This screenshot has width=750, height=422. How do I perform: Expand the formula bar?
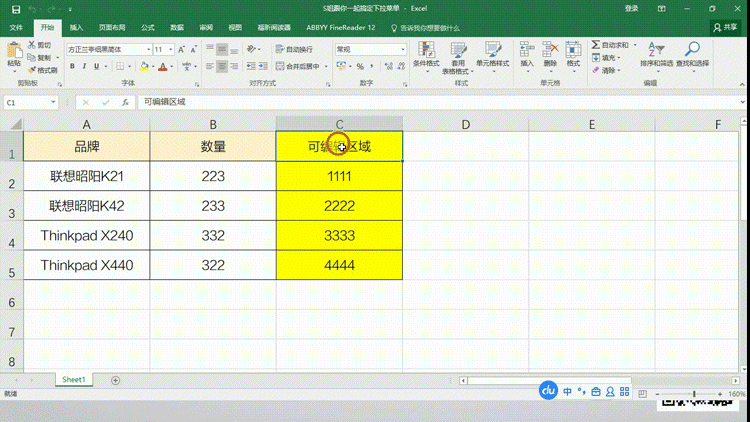pyautogui.click(x=742, y=102)
